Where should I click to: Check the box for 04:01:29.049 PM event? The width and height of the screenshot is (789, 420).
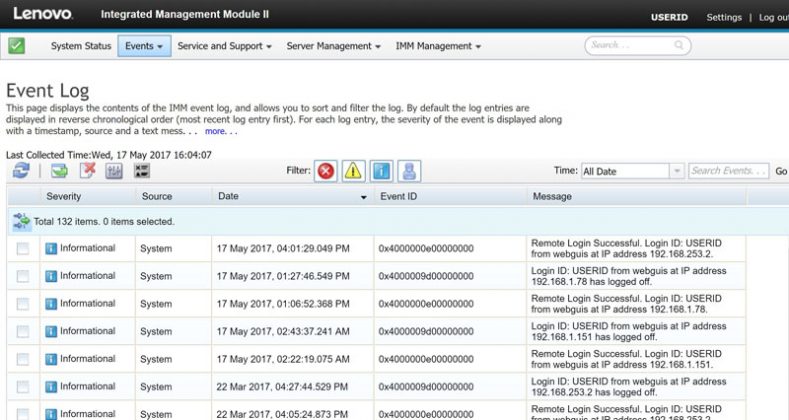tap(23, 248)
